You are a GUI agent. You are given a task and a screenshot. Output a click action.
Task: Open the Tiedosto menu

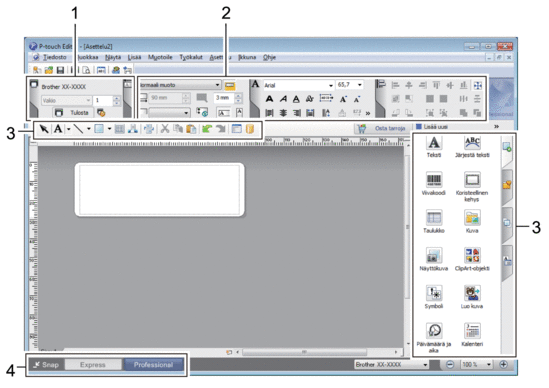point(54,57)
